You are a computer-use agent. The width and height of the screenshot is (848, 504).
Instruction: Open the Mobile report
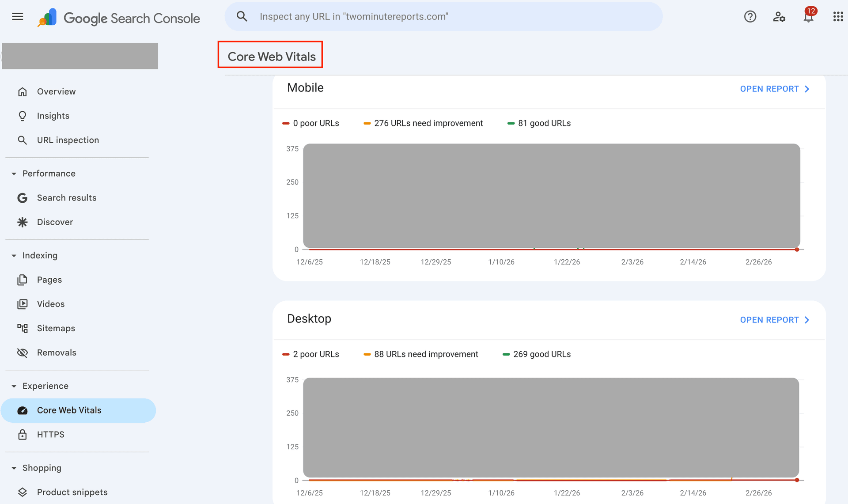pos(774,89)
